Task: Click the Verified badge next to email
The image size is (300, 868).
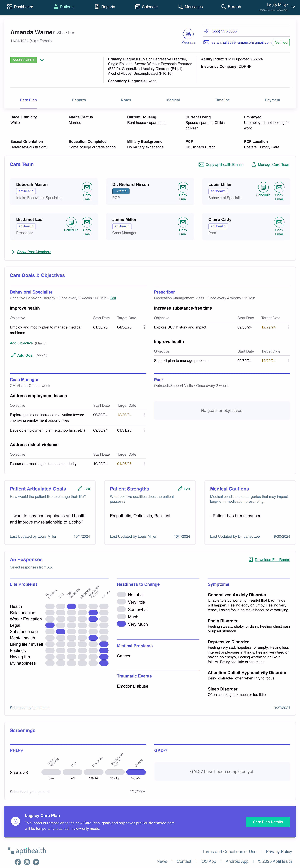Action: click(281, 42)
